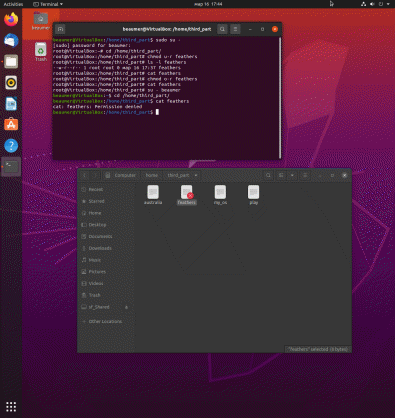Open Firefox from the dock
Screen dimensions: 395x418
(x=11, y=19)
